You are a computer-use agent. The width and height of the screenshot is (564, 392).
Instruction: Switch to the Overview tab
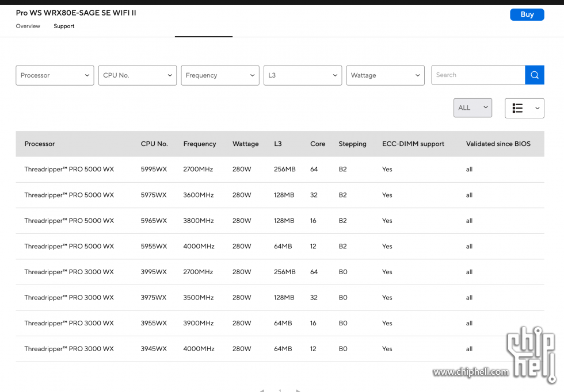(x=28, y=26)
